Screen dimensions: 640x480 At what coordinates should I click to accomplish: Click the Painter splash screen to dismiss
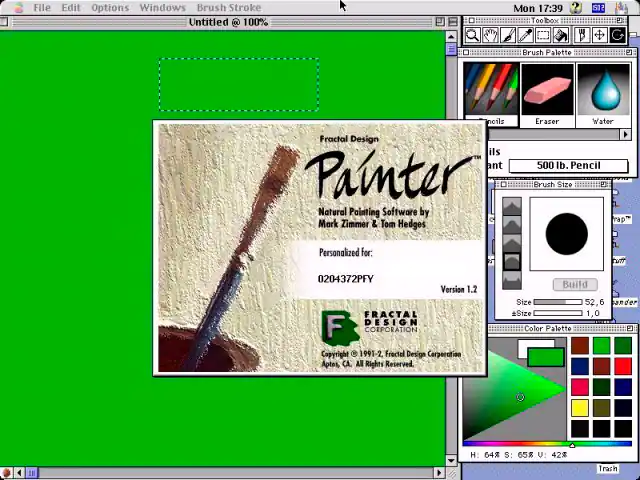[x=319, y=248]
